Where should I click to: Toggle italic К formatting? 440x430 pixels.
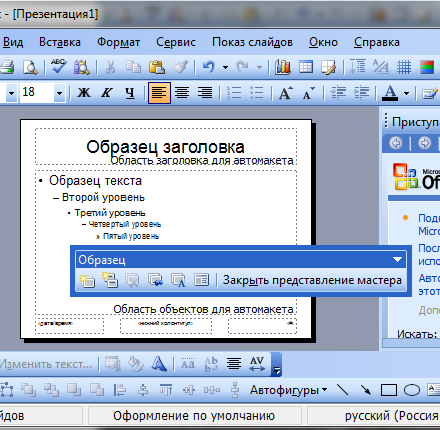click(107, 93)
